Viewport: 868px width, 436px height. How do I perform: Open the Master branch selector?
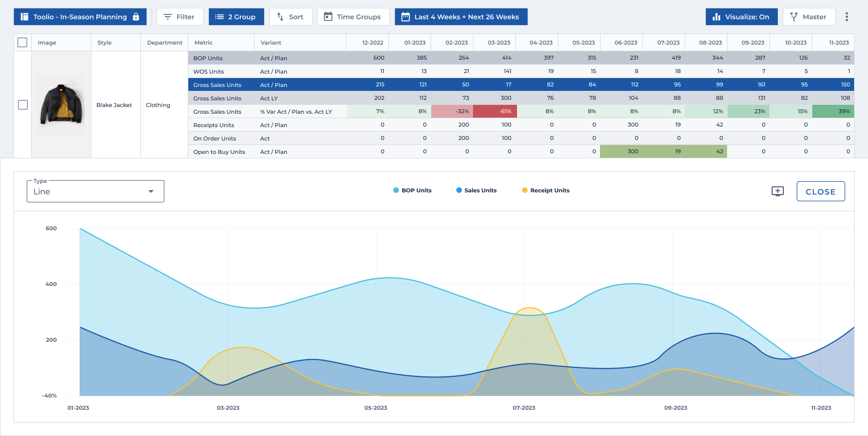[x=808, y=17]
